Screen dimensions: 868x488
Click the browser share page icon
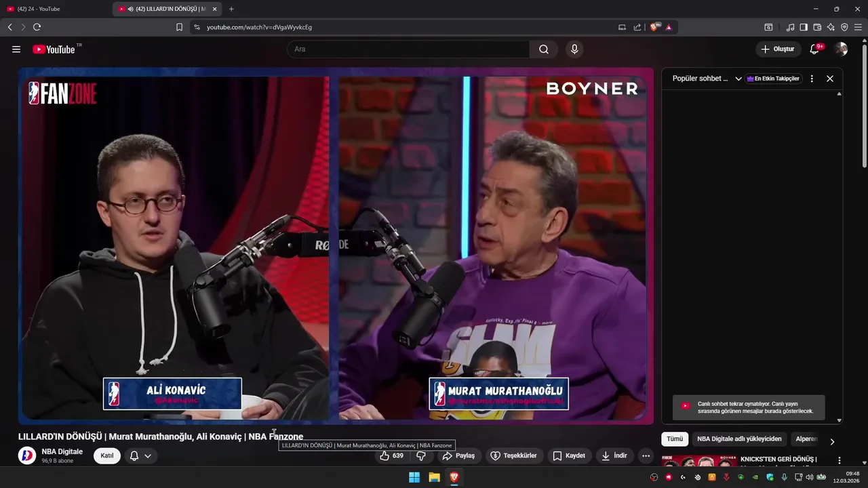coord(637,27)
